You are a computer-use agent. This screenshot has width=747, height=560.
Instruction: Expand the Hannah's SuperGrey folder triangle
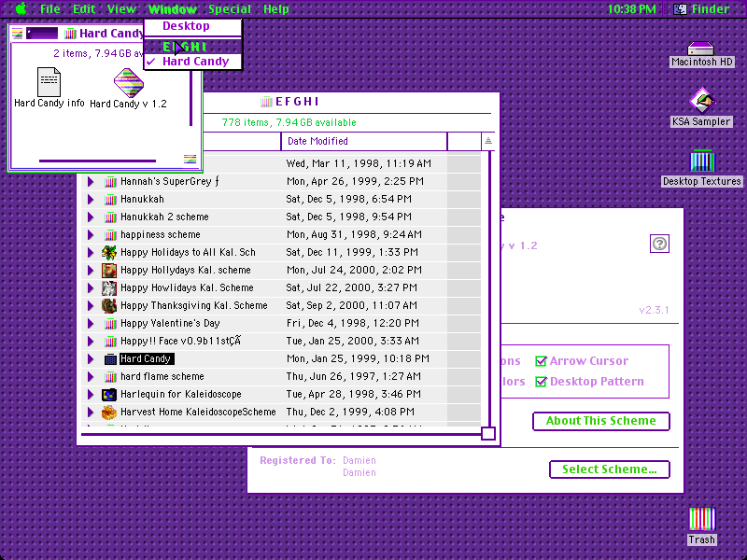(91, 181)
